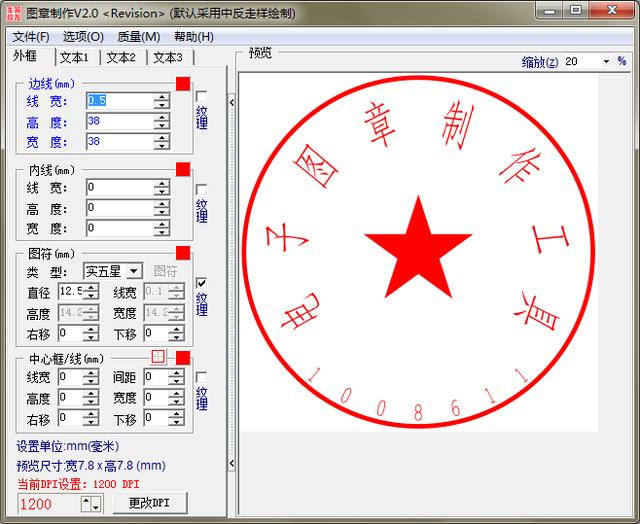Click the 中心框 间距 input field

click(x=156, y=377)
